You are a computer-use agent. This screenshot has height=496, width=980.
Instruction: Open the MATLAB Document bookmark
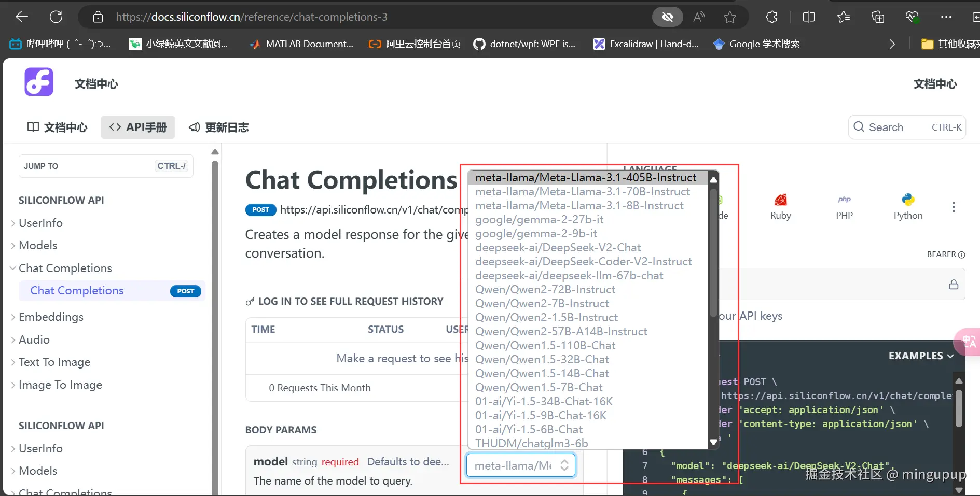pos(301,44)
